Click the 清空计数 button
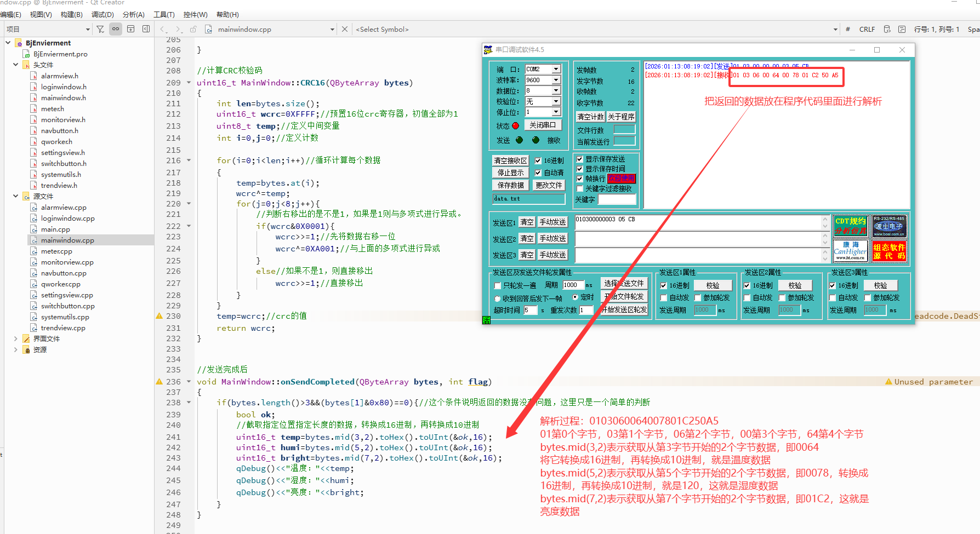980x534 pixels. [590, 117]
